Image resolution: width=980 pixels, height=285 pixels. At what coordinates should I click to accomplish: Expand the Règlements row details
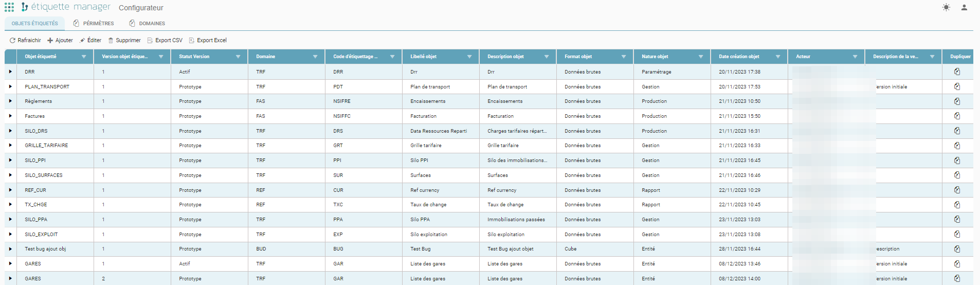10,101
